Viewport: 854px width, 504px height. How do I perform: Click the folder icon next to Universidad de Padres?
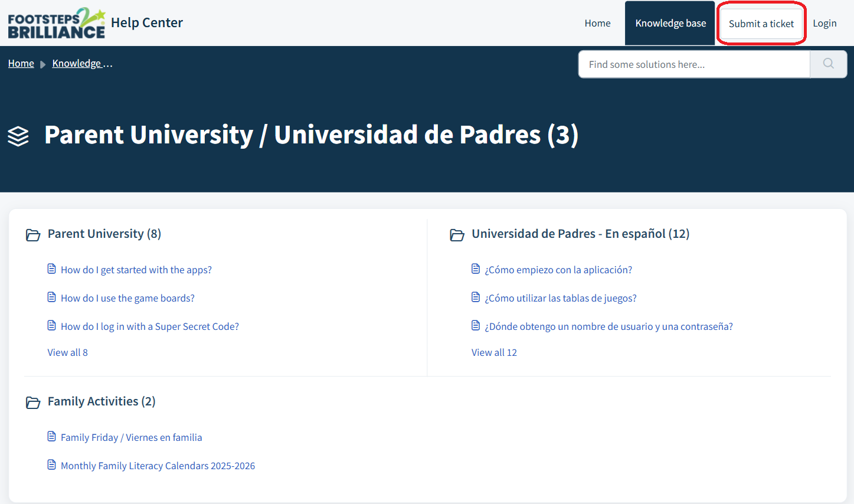point(457,235)
